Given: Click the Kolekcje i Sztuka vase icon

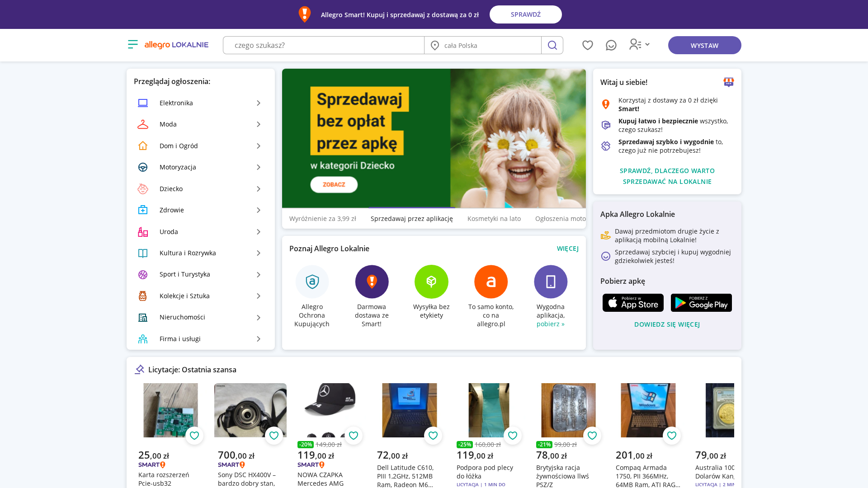Looking at the screenshot, I should click(143, 296).
